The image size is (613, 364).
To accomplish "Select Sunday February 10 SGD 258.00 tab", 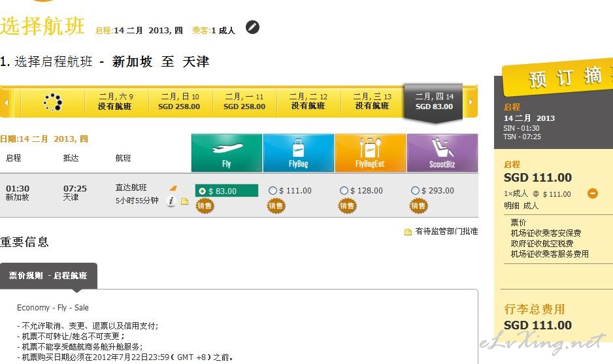I will click(180, 102).
